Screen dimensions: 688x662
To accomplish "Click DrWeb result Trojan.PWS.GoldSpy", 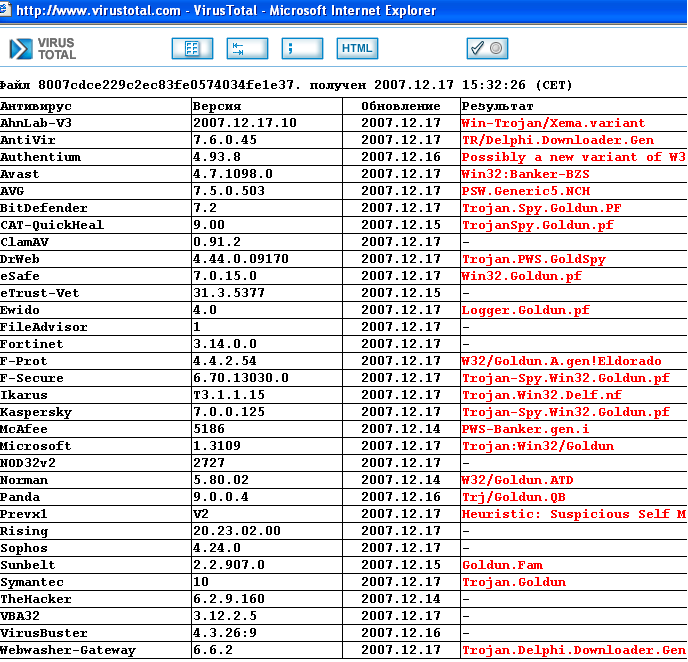I will tap(534, 259).
